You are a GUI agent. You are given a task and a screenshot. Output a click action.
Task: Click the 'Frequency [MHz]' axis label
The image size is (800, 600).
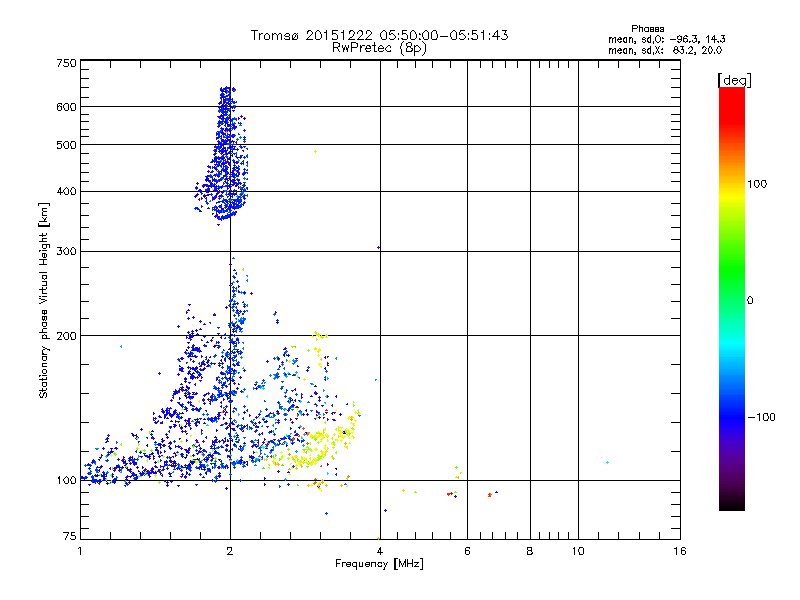(x=379, y=564)
